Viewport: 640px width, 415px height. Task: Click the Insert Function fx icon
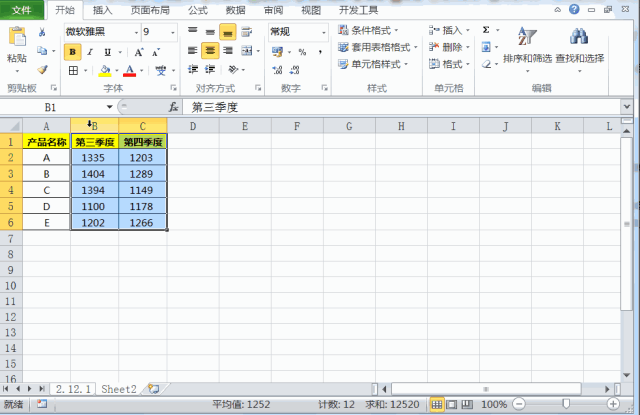point(173,107)
